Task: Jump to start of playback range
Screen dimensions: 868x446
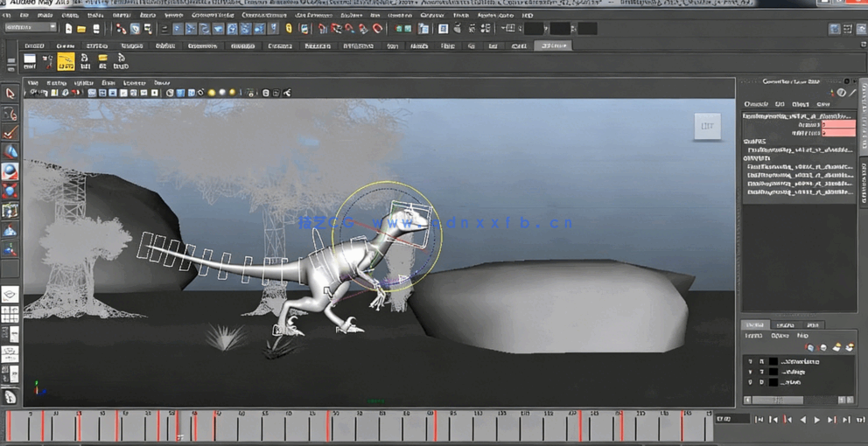Action: pos(759,420)
